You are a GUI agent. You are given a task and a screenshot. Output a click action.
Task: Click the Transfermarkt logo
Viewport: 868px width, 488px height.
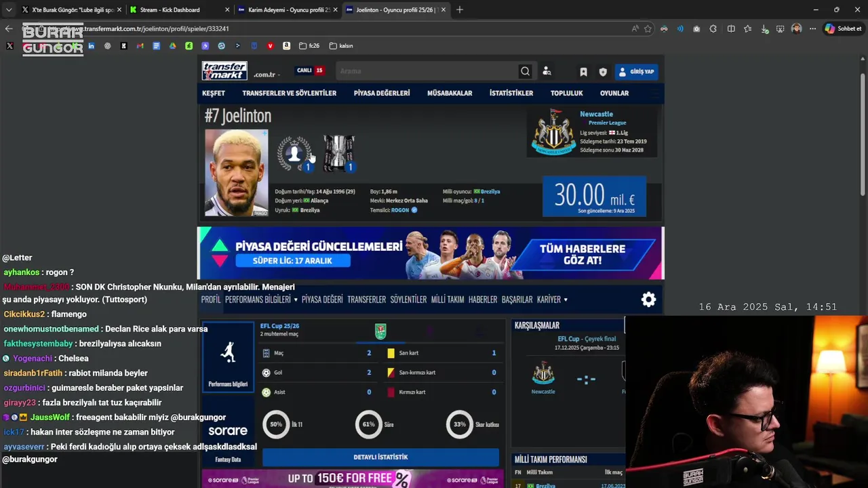(224, 70)
